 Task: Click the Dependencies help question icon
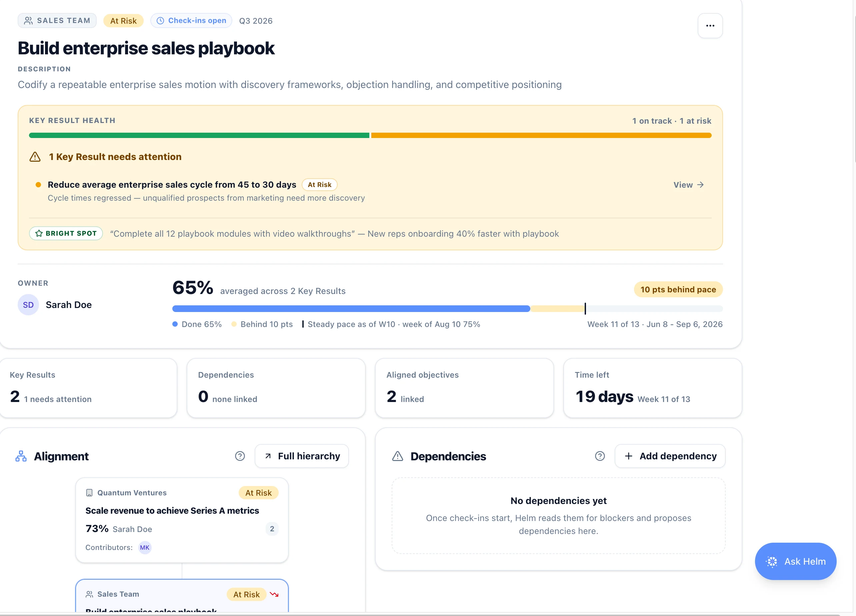600,456
